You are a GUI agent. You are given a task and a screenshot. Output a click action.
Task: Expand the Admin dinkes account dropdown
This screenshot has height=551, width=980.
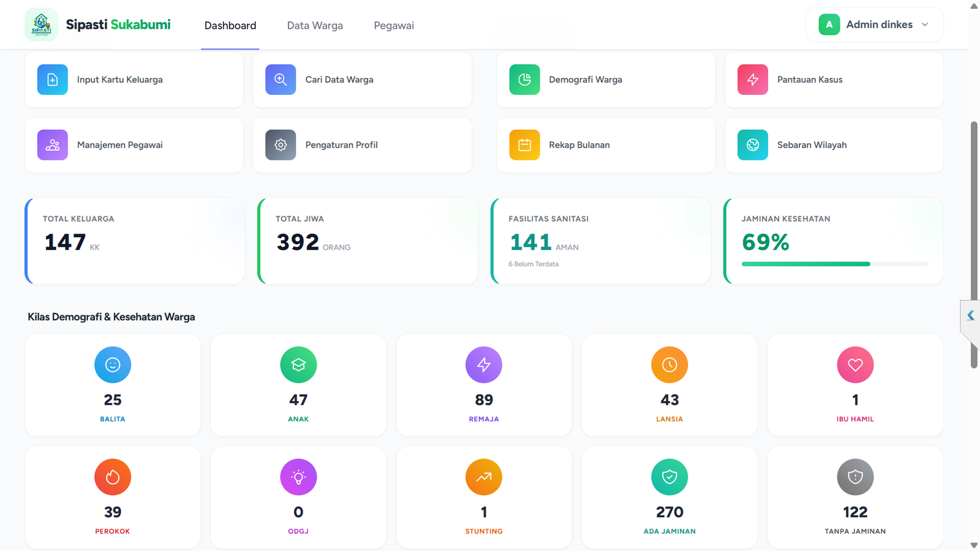pos(875,24)
